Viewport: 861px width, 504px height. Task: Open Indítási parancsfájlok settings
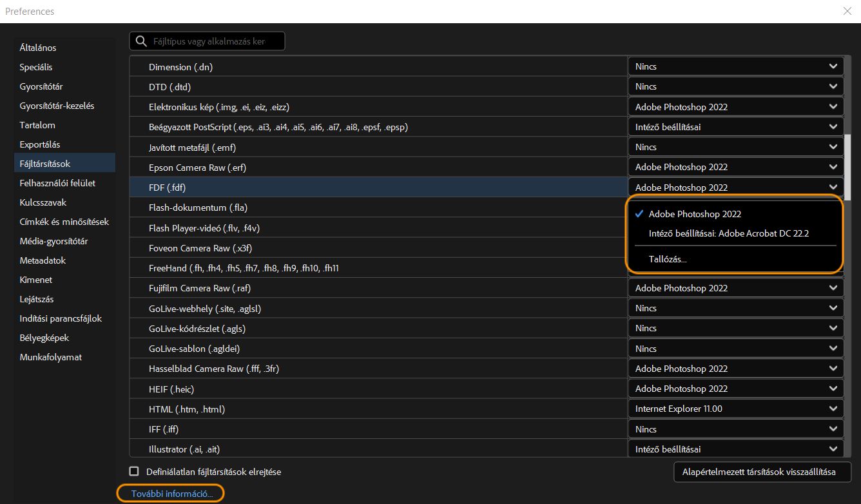61,318
